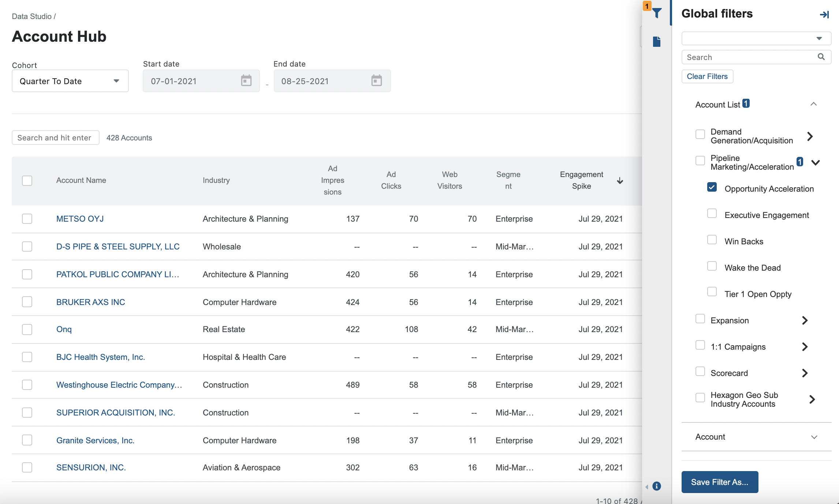Open Granite Services, Inc. account

96,440
